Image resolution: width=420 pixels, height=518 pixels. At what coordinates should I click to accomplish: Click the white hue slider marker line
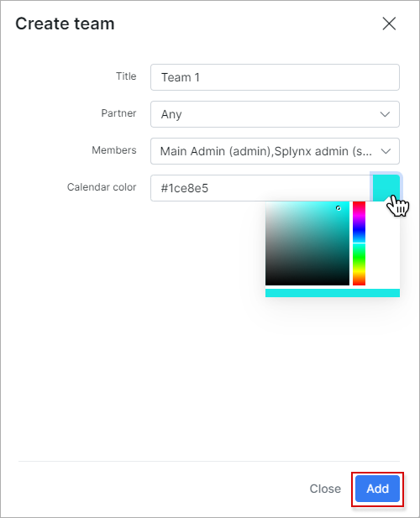359,243
